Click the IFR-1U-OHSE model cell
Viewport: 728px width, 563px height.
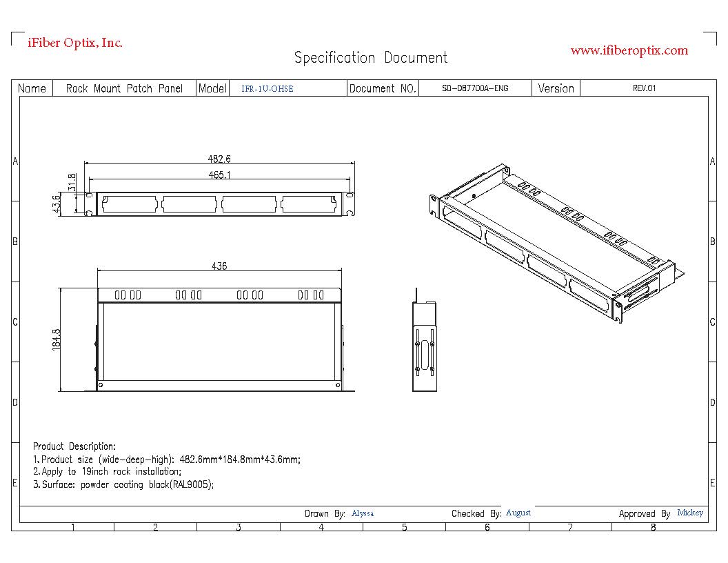click(267, 88)
